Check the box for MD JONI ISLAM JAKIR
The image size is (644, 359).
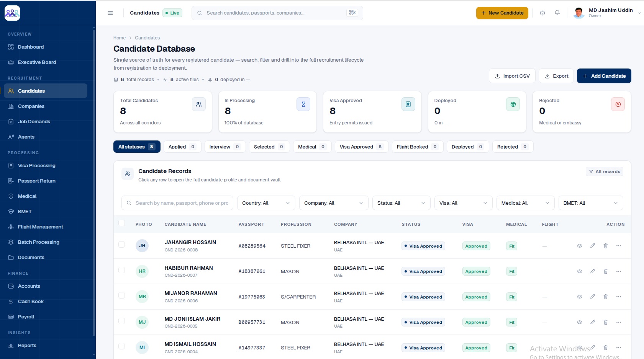point(122,321)
